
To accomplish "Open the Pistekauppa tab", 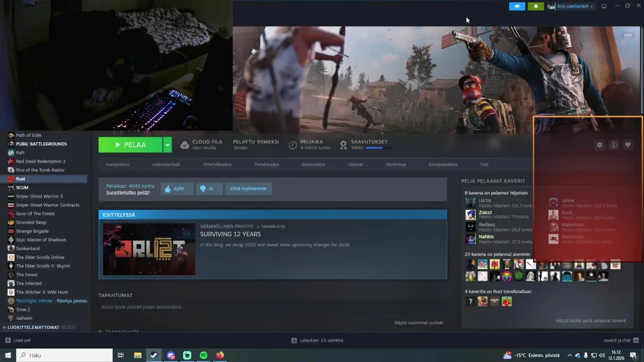I will click(267, 164).
